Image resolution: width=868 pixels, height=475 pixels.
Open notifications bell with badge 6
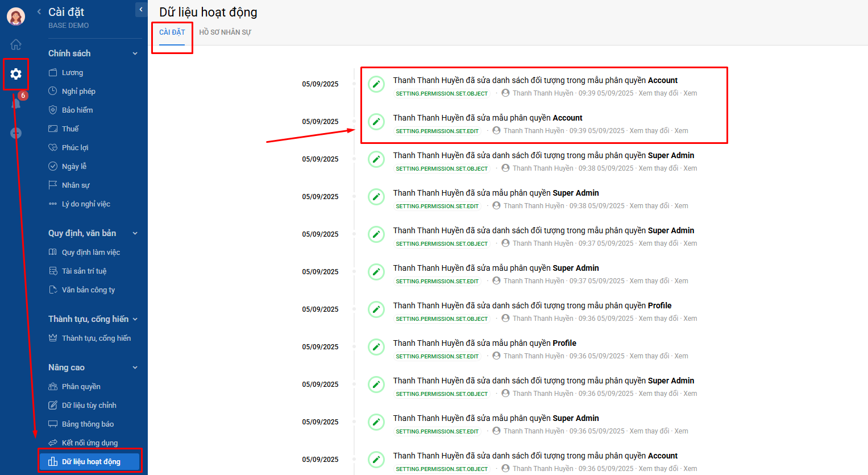[16, 102]
